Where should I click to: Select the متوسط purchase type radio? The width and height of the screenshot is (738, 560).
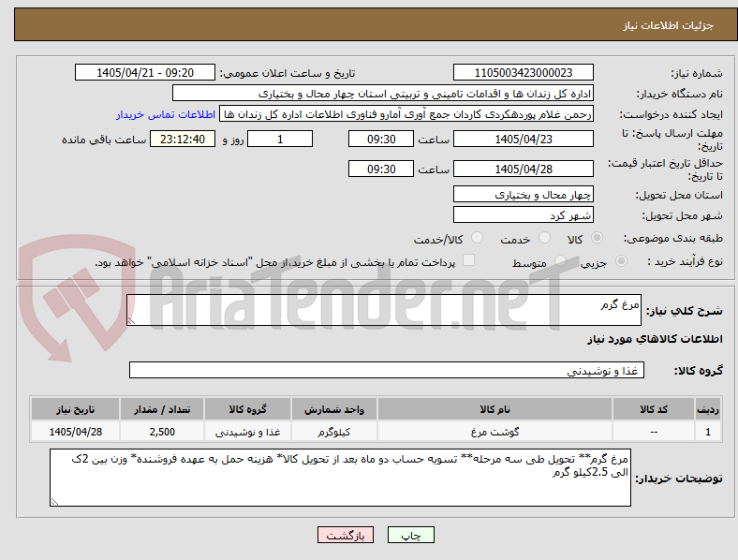[560, 260]
